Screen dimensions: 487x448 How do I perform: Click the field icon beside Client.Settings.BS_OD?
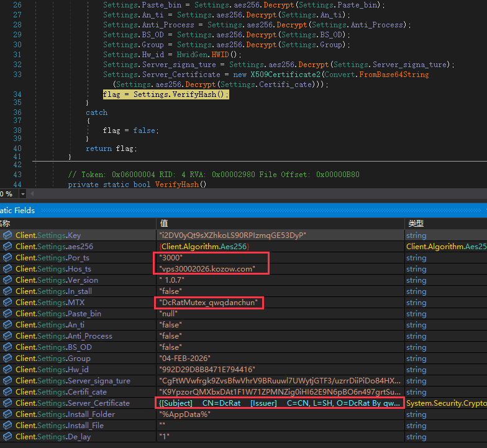click(x=7, y=347)
